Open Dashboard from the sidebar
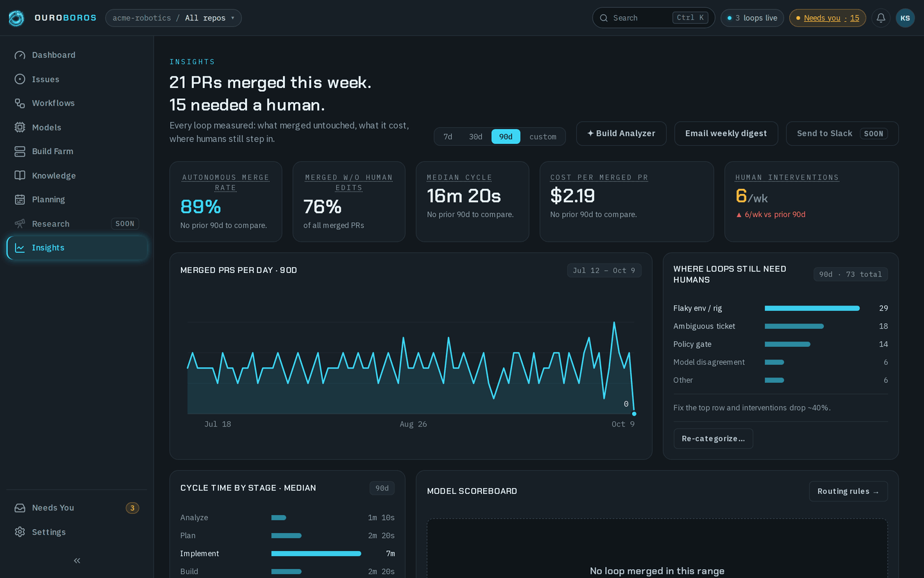The image size is (924, 578). coord(77,55)
